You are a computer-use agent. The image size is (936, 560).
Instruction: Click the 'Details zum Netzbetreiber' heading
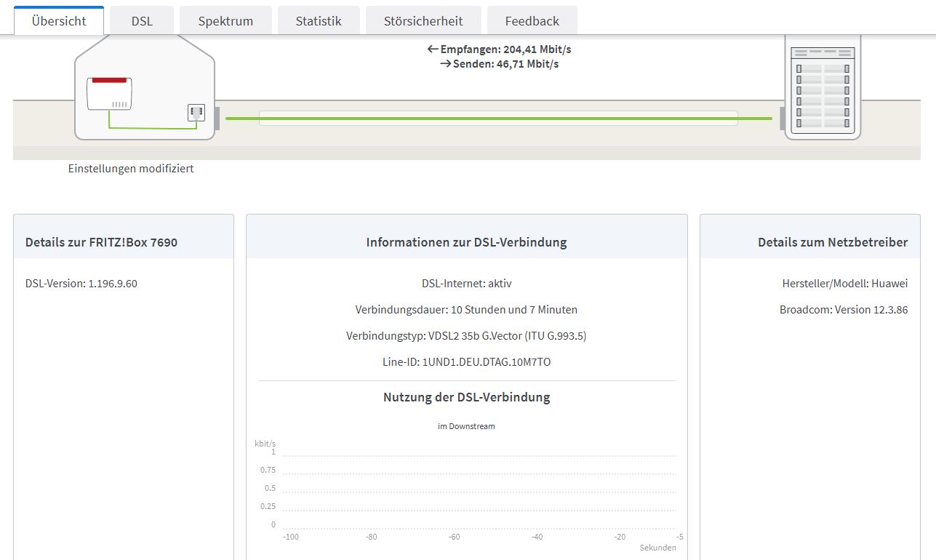coord(832,242)
